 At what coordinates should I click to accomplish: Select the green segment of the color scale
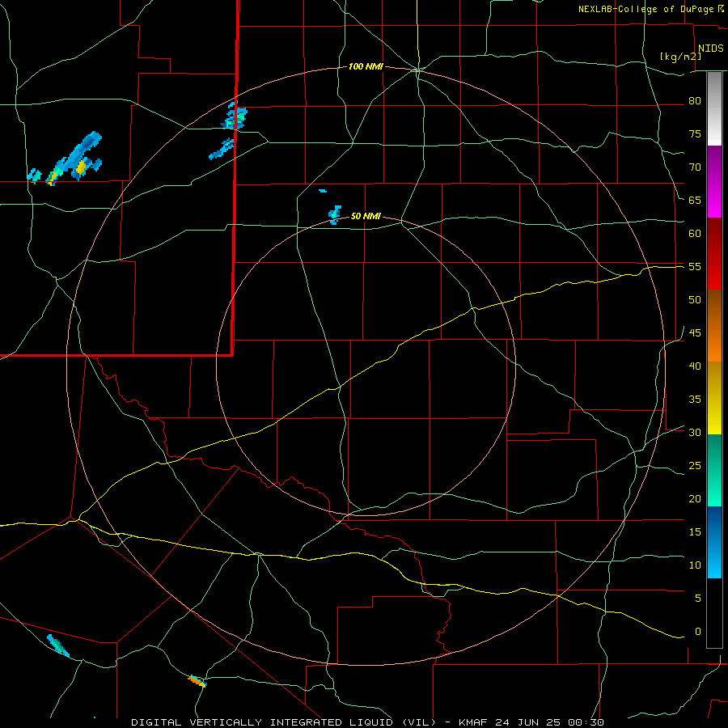pyautogui.click(x=714, y=470)
